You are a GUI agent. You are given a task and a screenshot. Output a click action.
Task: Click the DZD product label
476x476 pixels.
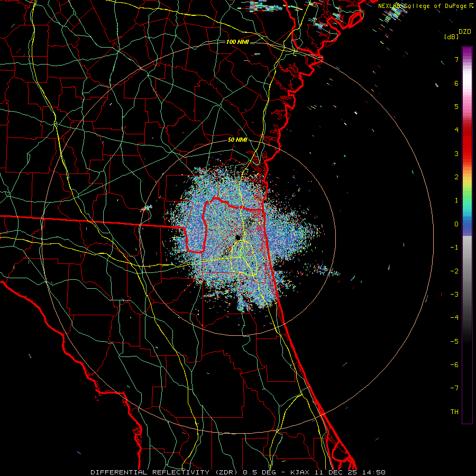click(x=465, y=32)
